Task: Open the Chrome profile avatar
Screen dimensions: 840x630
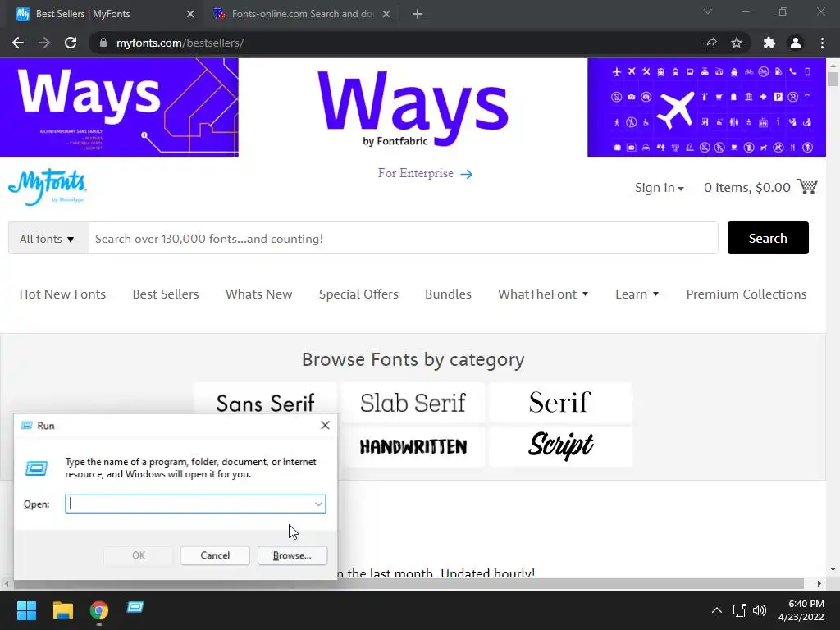Action: pos(796,43)
